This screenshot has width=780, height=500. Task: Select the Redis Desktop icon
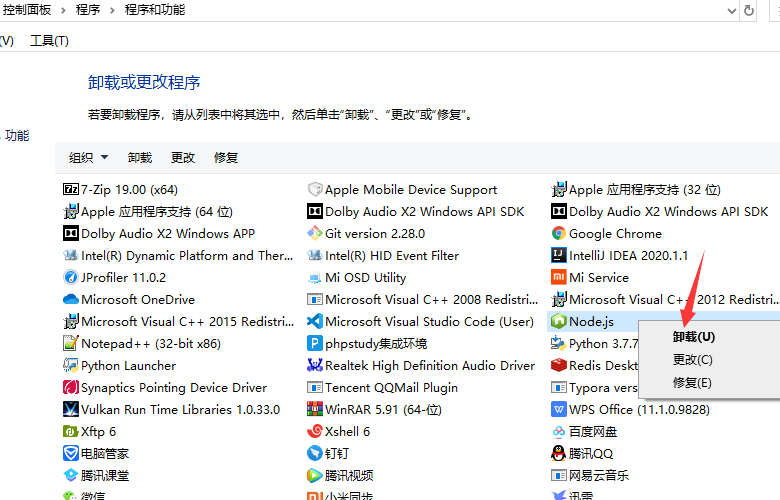tap(559, 365)
